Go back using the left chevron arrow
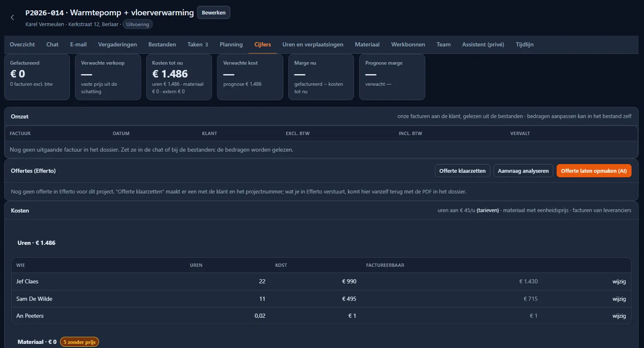 [x=12, y=17]
